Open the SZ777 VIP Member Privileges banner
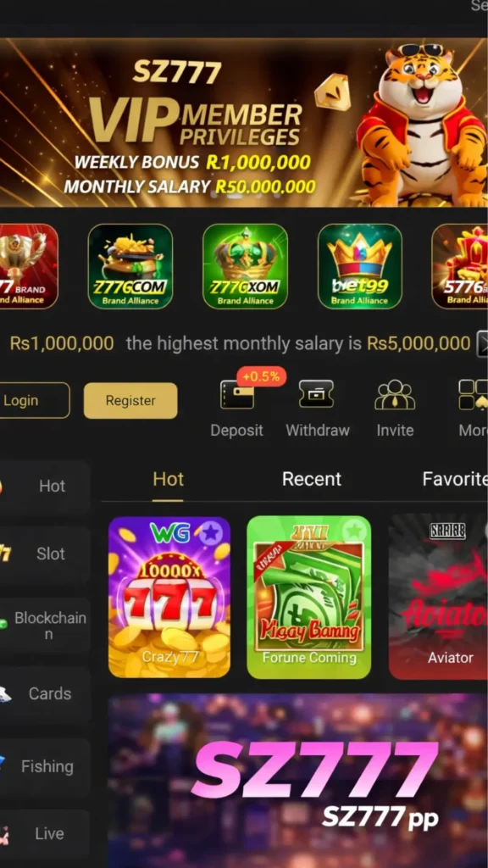 pyautogui.click(x=244, y=122)
